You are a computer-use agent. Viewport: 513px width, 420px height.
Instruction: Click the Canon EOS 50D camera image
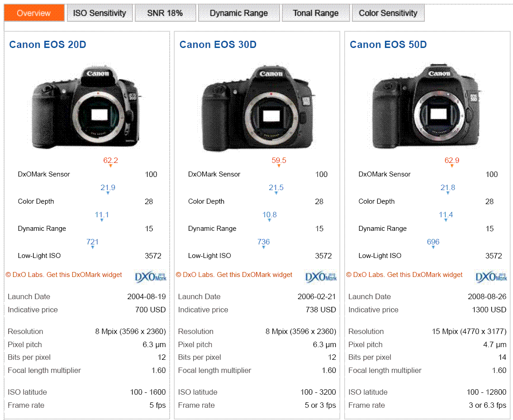point(426,107)
